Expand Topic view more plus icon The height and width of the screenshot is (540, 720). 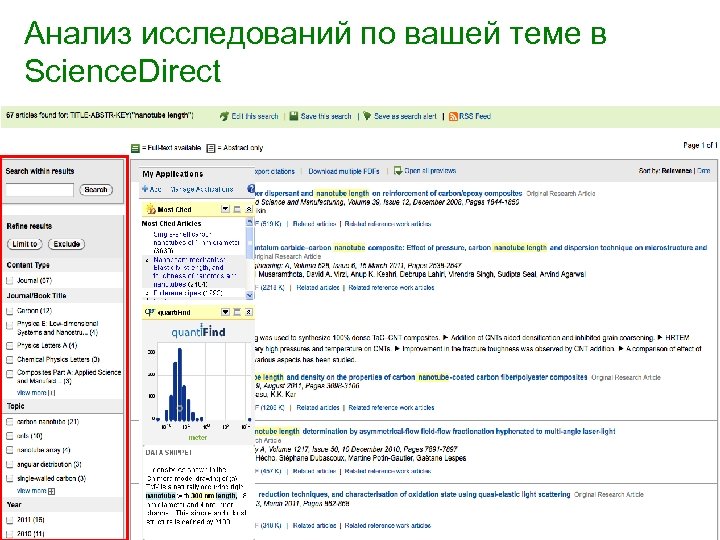point(51,491)
